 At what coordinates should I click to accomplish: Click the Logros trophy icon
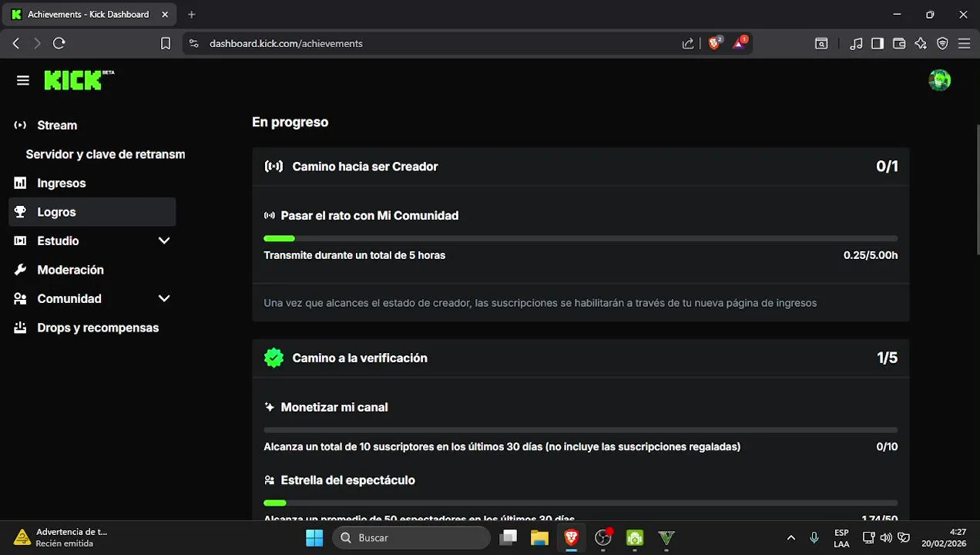[x=20, y=212]
